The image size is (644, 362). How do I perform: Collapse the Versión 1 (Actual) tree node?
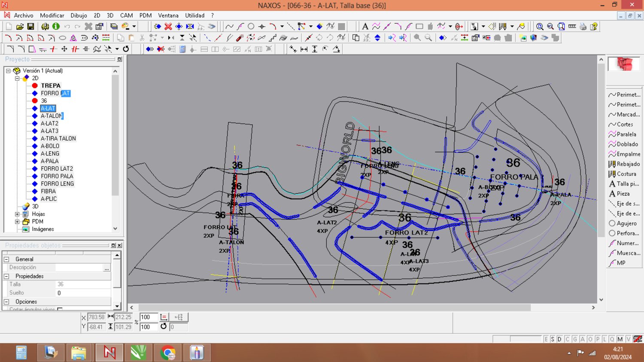(8, 71)
